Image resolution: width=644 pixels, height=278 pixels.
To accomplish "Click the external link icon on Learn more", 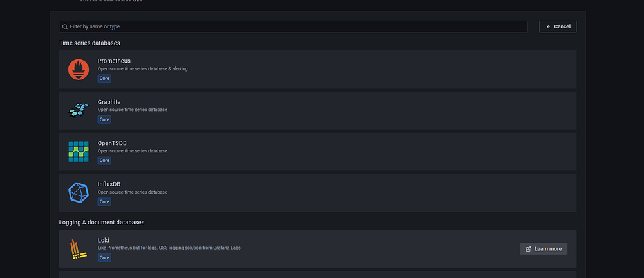I will [529, 249].
